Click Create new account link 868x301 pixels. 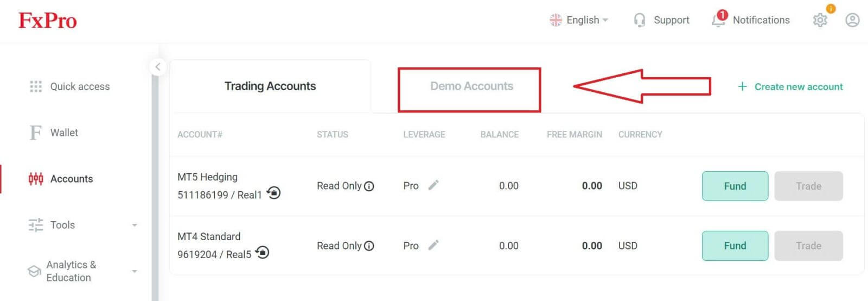coord(799,86)
